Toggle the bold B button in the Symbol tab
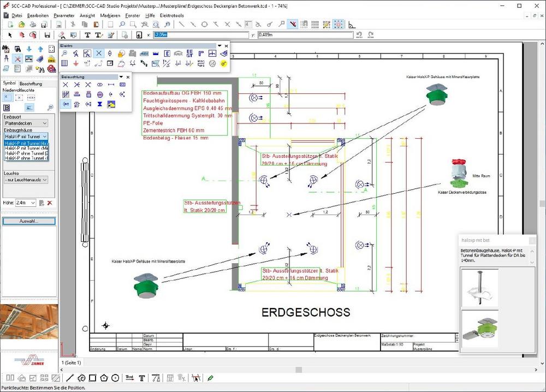This screenshot has width=546, height=392. click(7, 108)
